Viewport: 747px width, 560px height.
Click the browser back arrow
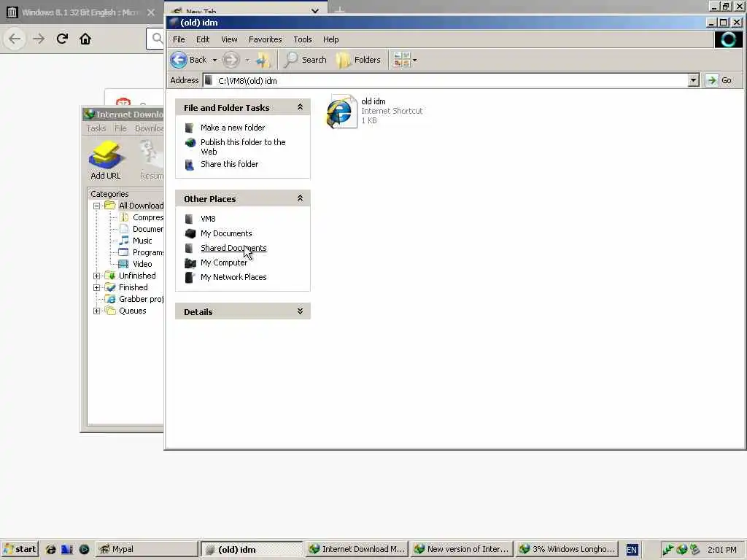(x=15, y=39)
